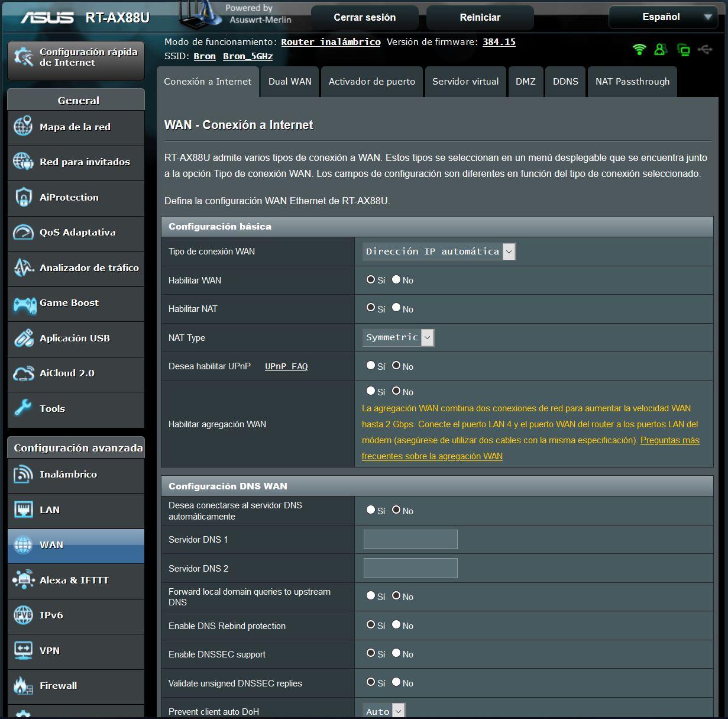
Task: Open the Mapa de la red icon
Action: [23, 127]
